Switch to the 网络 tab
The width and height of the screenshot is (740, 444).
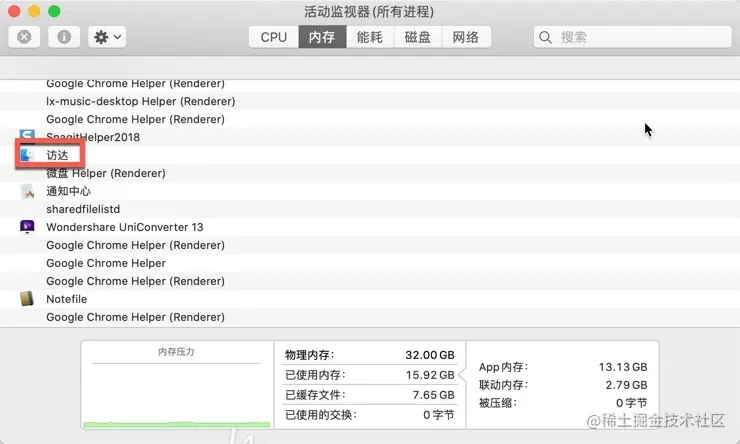(x=466, y=37)
